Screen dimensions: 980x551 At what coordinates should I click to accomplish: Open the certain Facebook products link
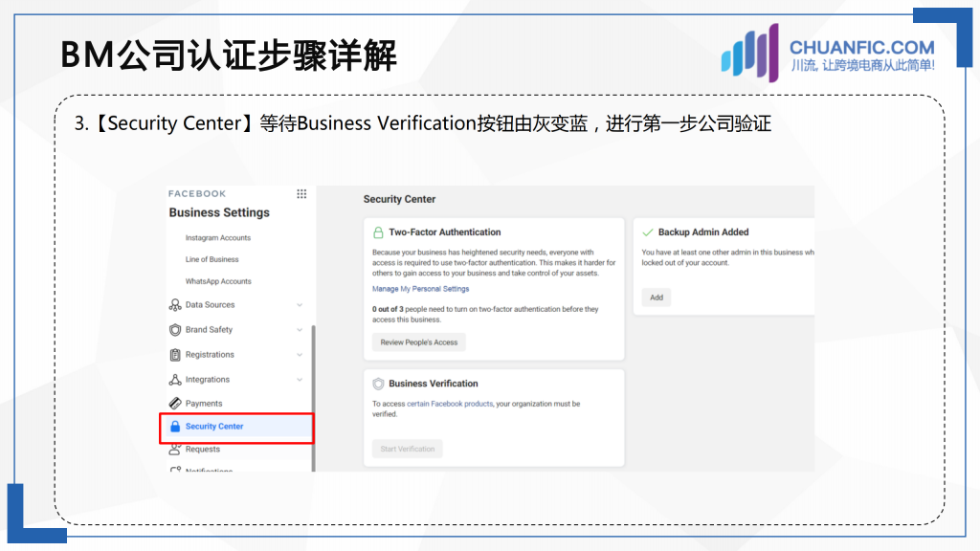450,404
